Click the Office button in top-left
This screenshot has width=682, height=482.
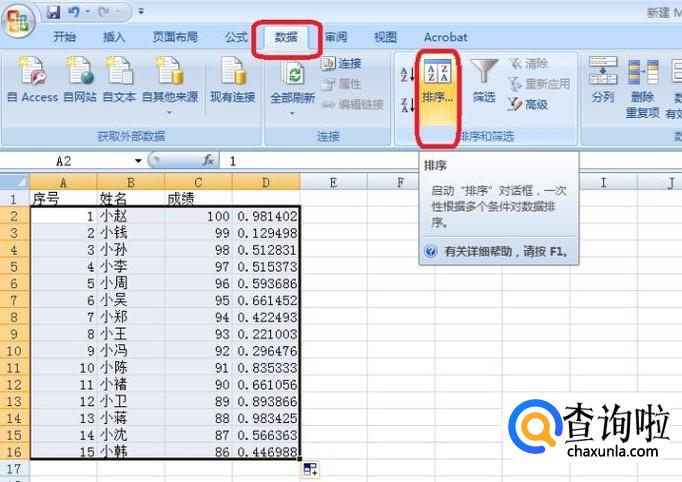click(x=17, y=20)
